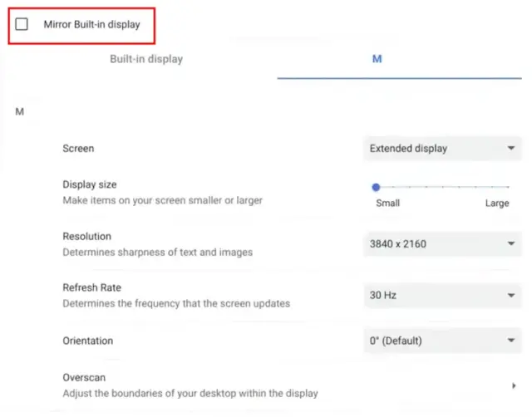Click the Small label under the slider
The image size is (532, 417).
387,204
